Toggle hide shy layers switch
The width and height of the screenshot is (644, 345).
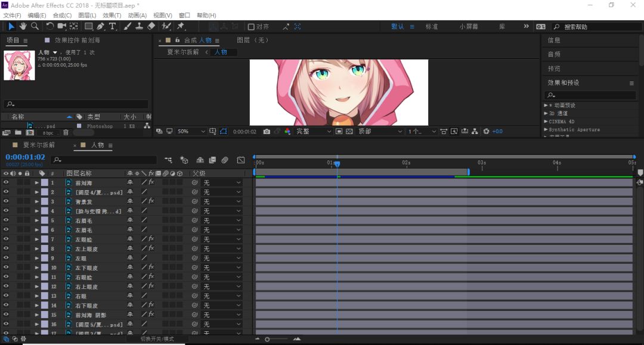coord(200,160)
